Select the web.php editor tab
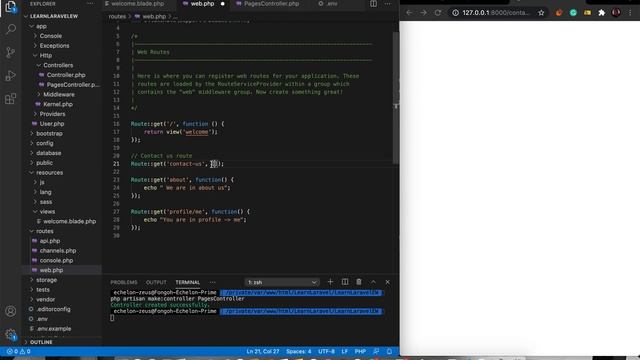 pyautogui.click(x=202, y=4)
